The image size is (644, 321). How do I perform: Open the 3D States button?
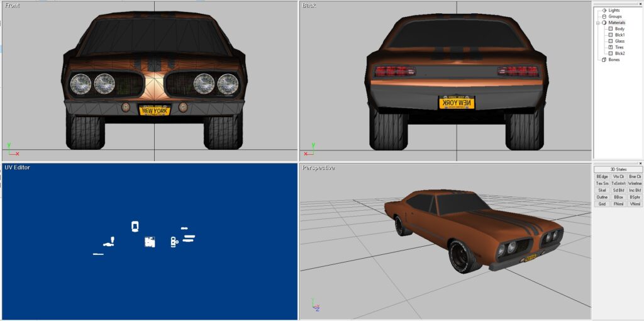[x=618, y=169]
